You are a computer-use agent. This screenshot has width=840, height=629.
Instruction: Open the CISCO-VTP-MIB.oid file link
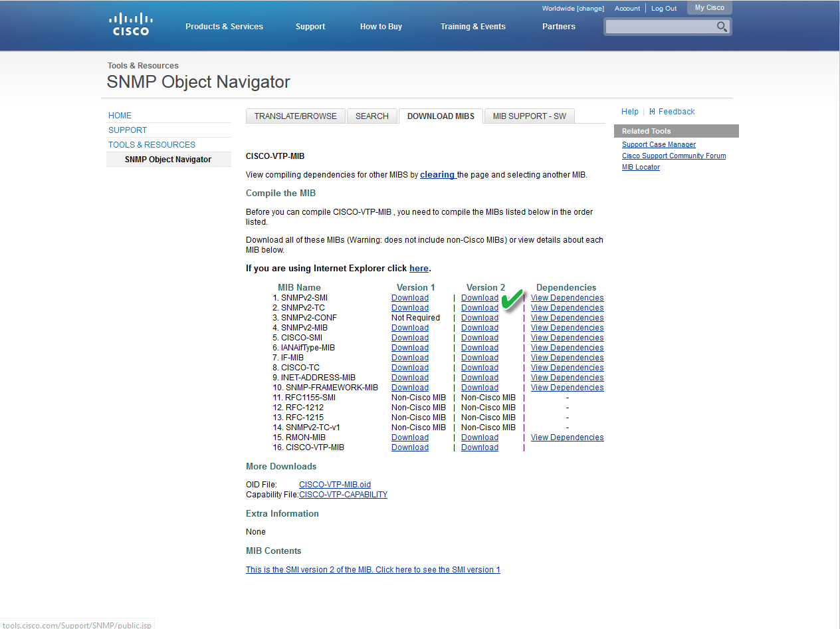tap(335, 485)
